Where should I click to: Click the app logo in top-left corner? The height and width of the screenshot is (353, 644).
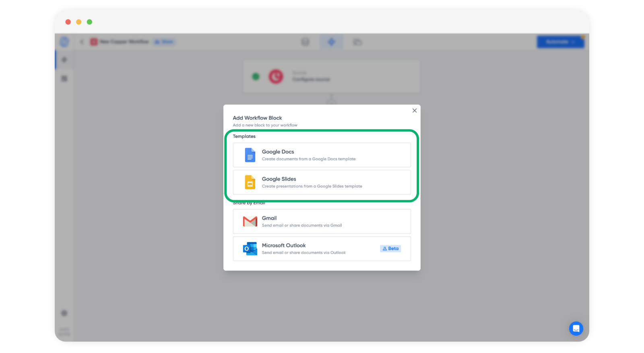pos(64,42)
